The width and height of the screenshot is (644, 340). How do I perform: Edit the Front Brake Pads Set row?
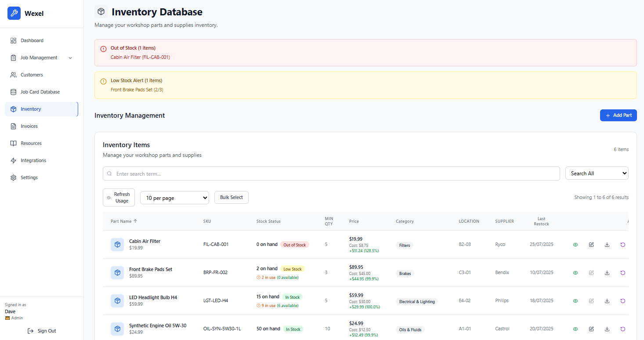coord(591,273)
